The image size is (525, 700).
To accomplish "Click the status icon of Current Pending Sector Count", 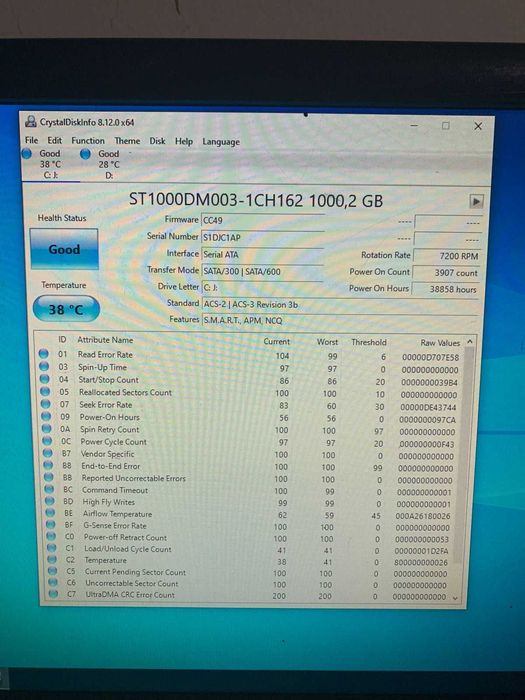I will 53,571.
